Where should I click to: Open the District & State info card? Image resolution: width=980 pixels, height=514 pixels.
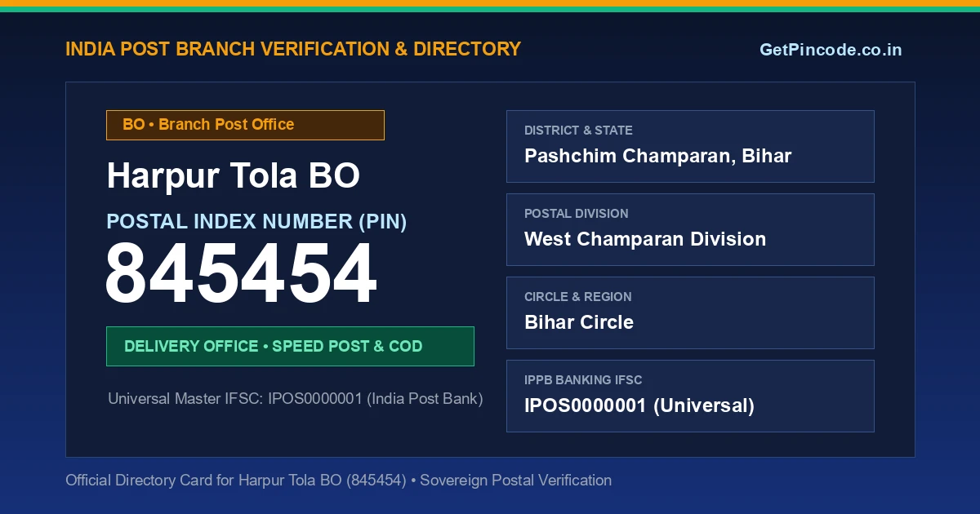click(690, 146)
